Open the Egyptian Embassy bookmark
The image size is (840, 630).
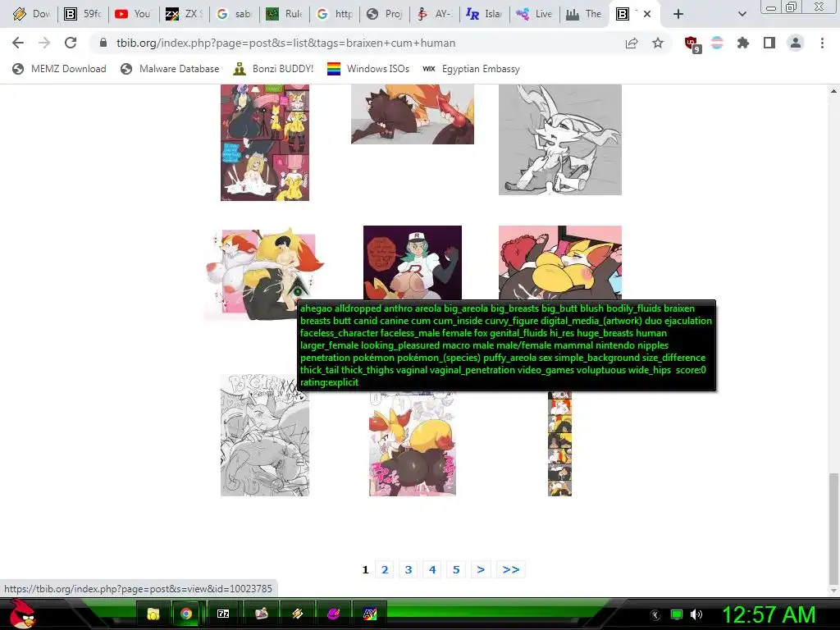coord(471,69)
